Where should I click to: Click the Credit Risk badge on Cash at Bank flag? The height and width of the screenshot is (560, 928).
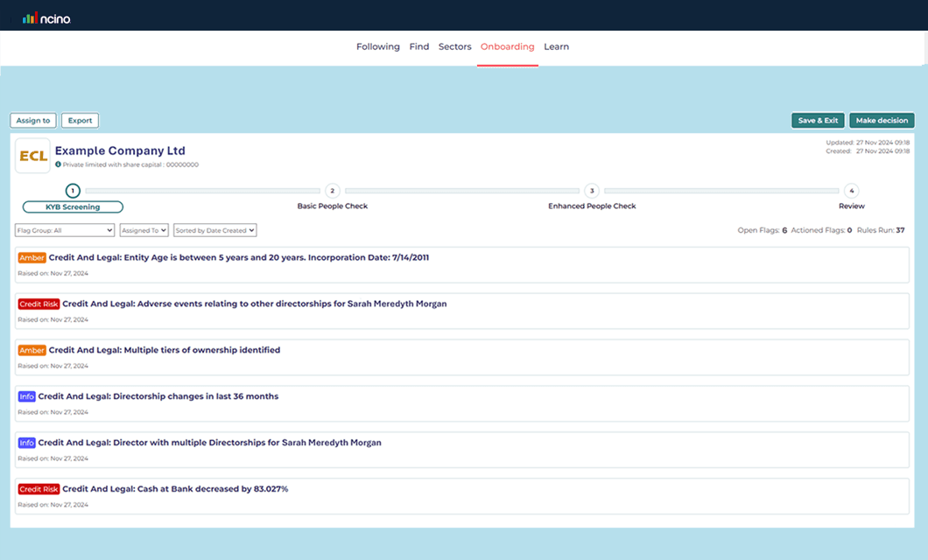point(39,489)
